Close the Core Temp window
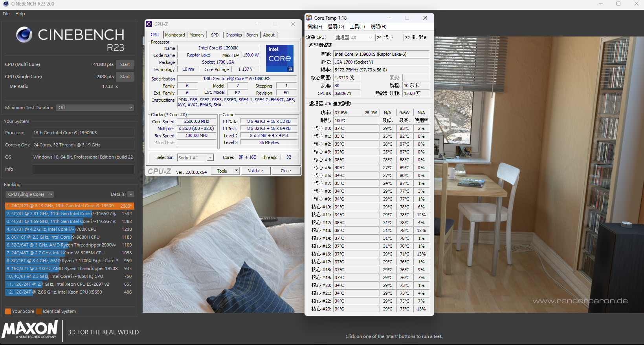Screen dimensions: 644x345 pos(425,18)
